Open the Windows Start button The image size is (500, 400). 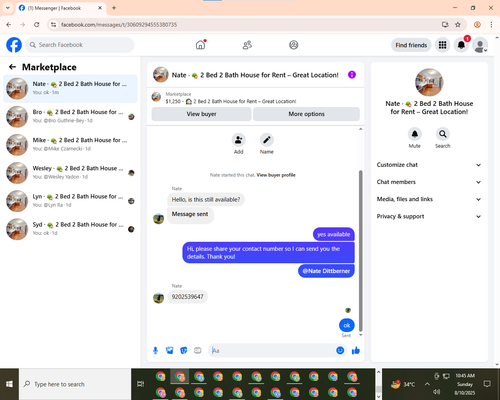pos(9,384)
